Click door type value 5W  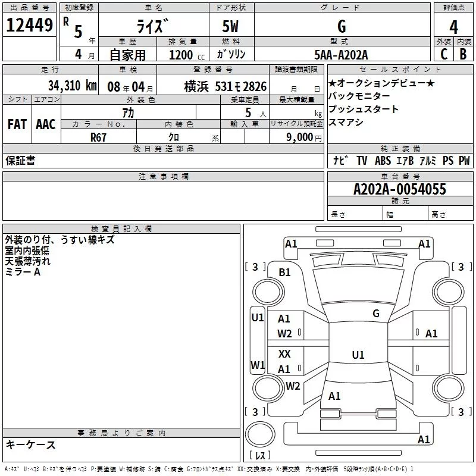click(x=230, y=26)
